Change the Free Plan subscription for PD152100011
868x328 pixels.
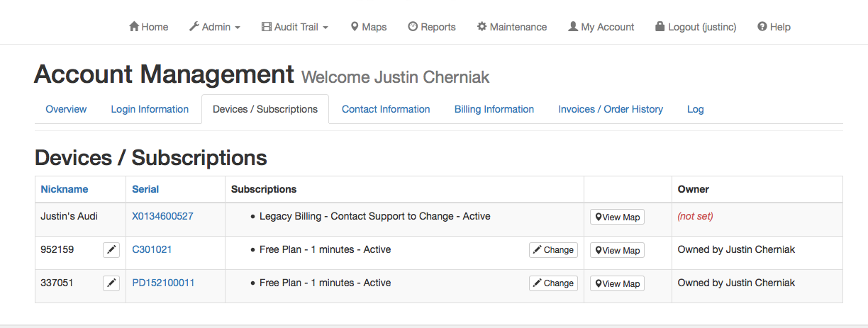coord(553,283)
